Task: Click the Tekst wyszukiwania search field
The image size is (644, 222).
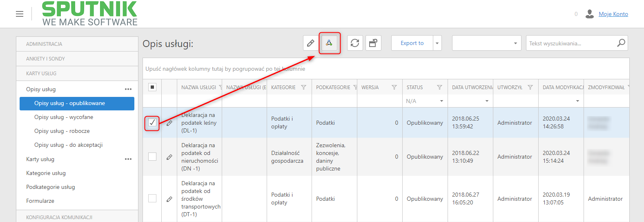Action: [x=572, y=43]
